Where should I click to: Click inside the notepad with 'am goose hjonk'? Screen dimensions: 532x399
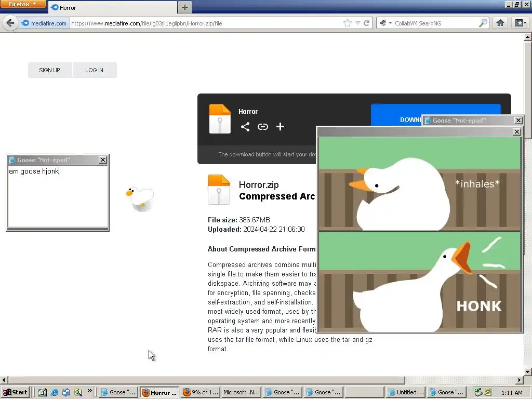tap(58, 197)
